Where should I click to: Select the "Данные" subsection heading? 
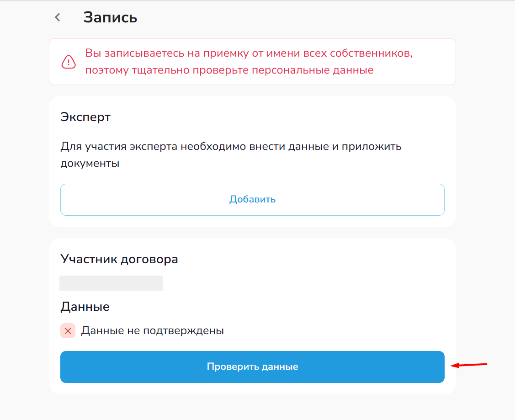[x=85, y=307]
